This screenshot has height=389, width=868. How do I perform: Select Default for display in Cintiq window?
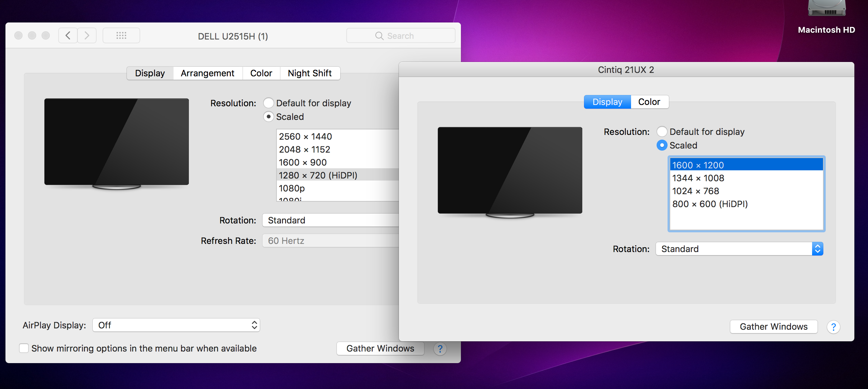click(x=662, y=131)
